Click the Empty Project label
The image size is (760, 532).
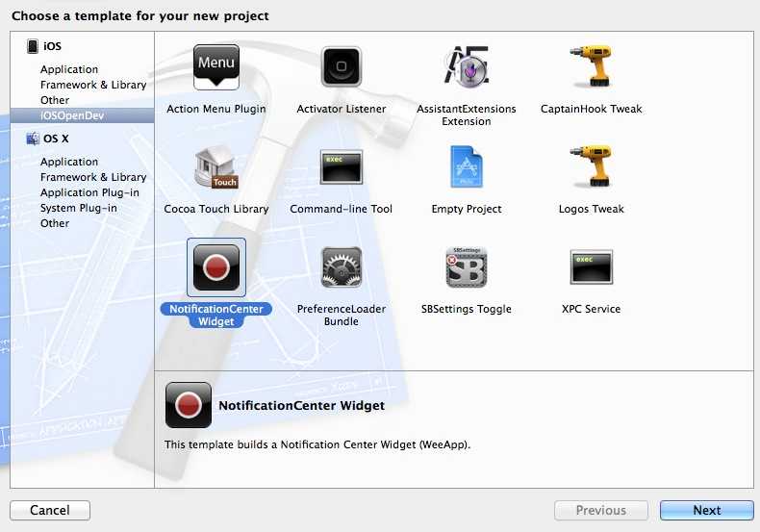point(467,209)
